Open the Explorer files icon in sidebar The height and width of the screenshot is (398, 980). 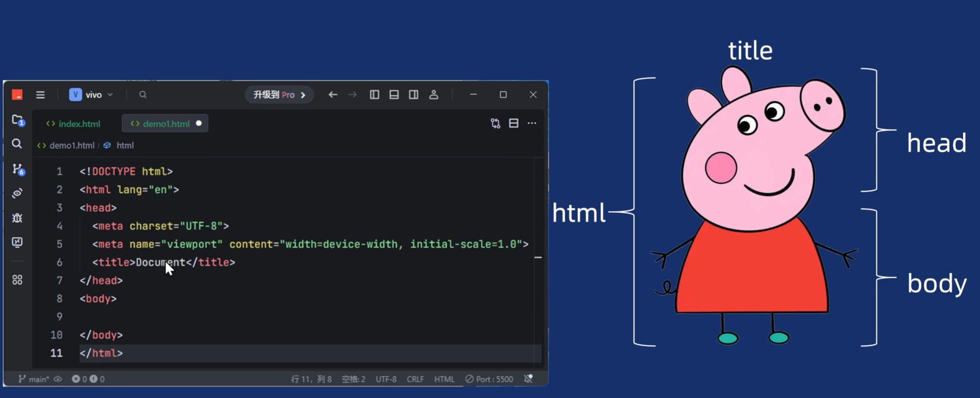(17, 120)
